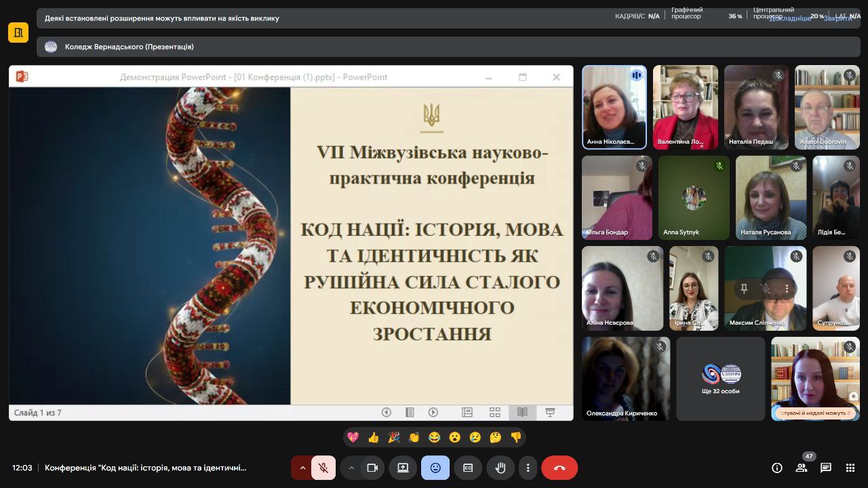Screen dimensions: 868x488
Task: Click the red leave call button
Action: (x=559, y=468)
